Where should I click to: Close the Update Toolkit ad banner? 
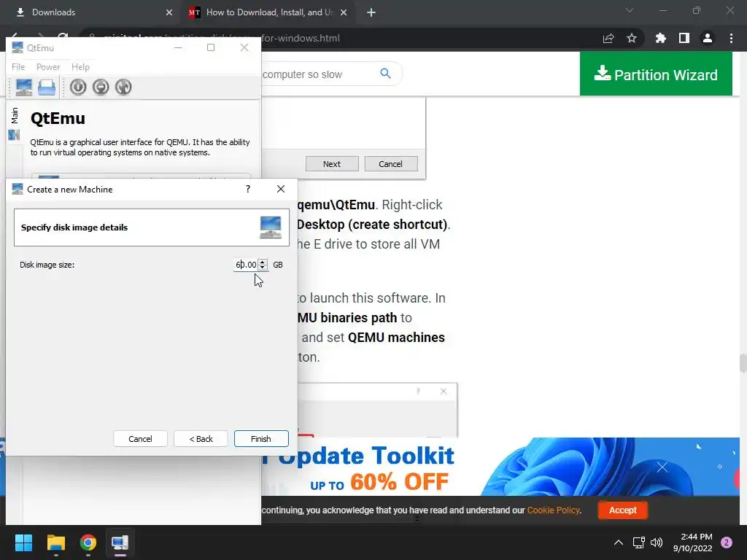(662, 467)
